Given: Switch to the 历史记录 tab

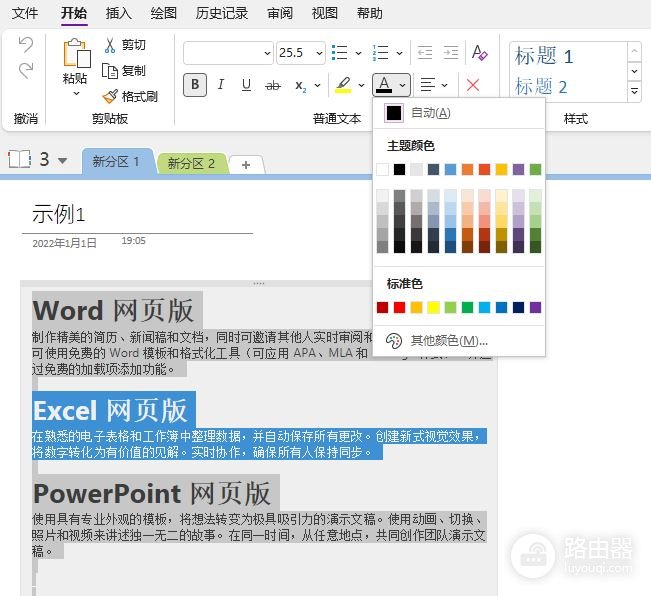Looking at the screenshot, I should coord(222,13).
